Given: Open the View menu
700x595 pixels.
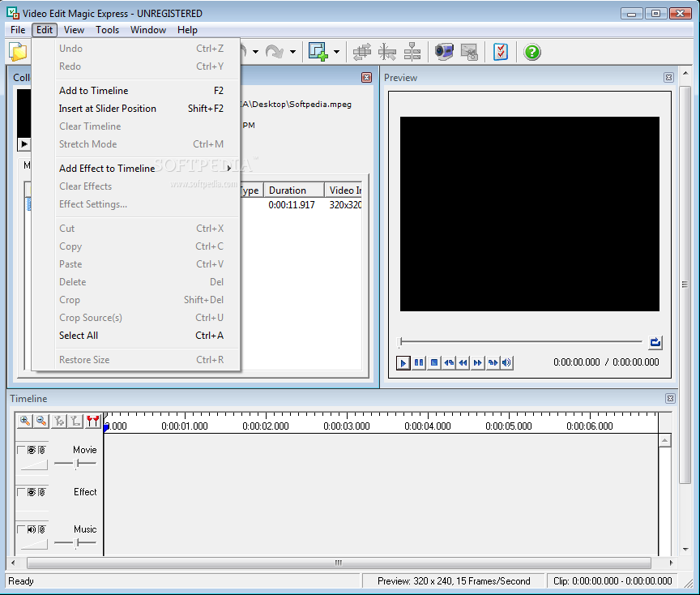Looking at the screenshot, I should point(74,30).
